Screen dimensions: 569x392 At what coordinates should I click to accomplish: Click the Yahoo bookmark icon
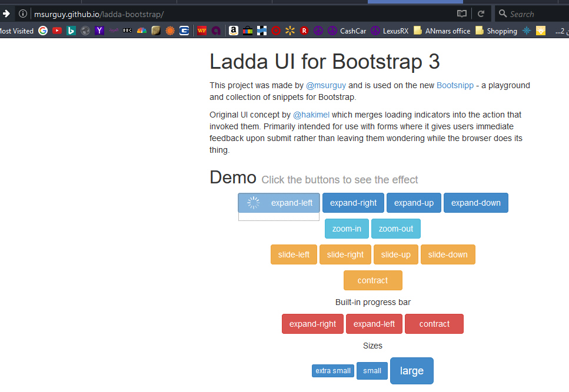(99, 31)
